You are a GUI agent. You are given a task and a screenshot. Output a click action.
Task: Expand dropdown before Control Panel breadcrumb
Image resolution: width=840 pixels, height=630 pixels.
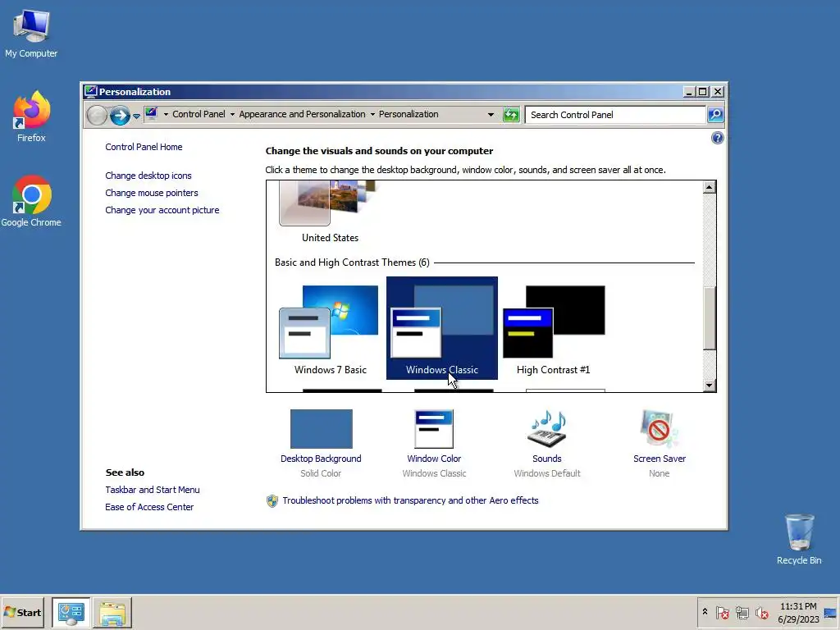166,114
